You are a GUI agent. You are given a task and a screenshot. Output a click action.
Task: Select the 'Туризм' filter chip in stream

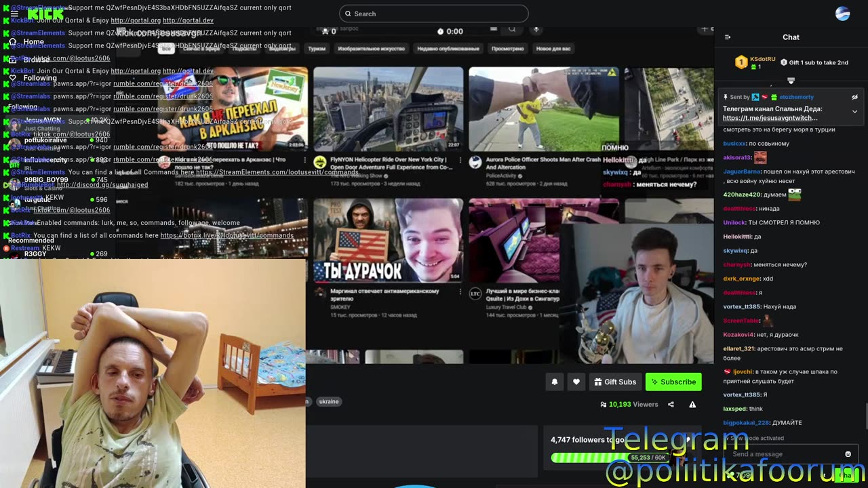(x=317, y=49)
